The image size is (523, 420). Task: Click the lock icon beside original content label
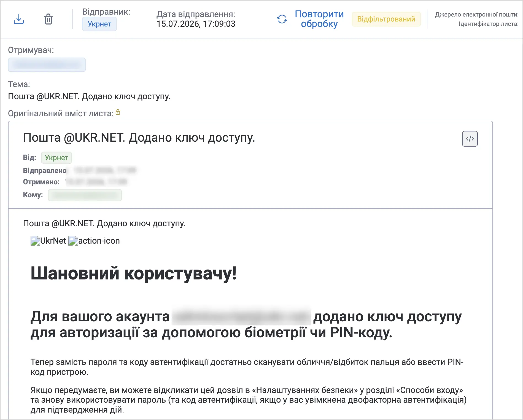118,112
